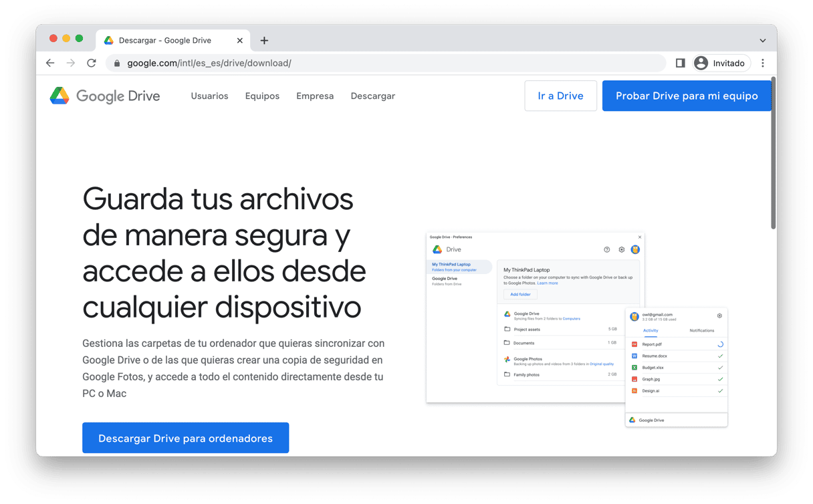Click Descargar Drive para ordenadores button
This screenshot has height=504, width=813.
coord(186,438)
